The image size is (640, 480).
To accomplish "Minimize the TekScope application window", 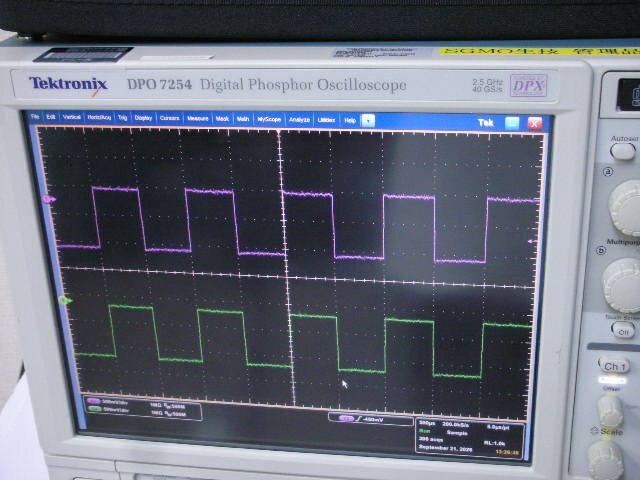I will [512, 123].
